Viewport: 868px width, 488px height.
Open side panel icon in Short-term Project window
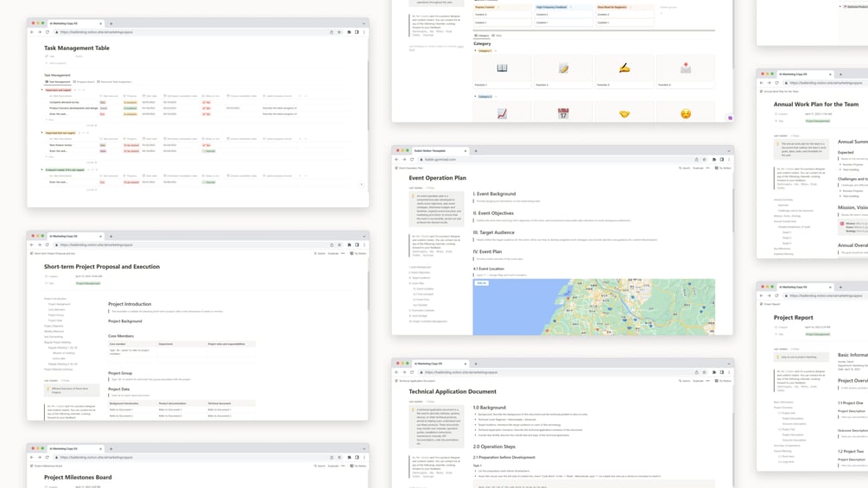click(357, 244)
